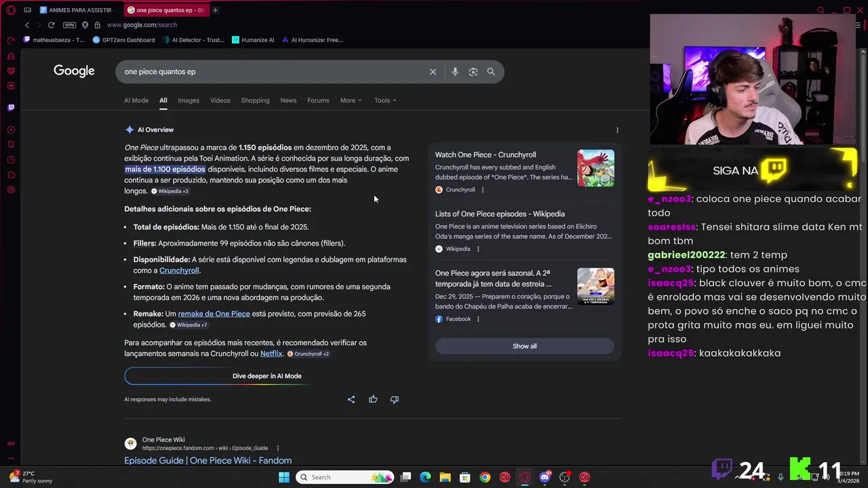Open the Windows Start menu
868x488 pixels.
[284, 477]
